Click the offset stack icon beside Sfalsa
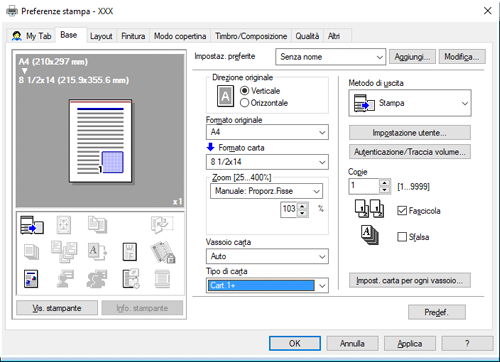The image size is (500, 362). point(369,235)
